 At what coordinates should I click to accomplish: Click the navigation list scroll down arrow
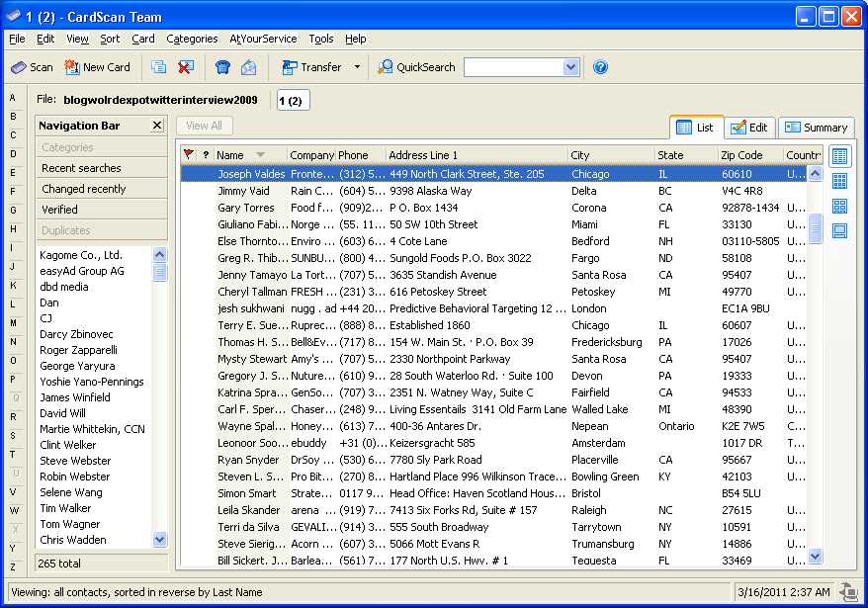click(159, 540)
